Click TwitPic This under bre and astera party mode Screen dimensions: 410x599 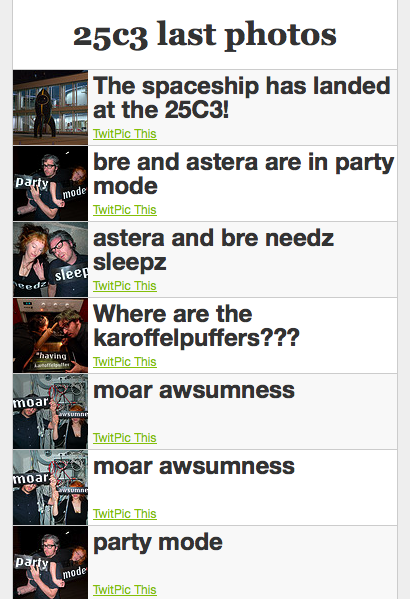point(125,210)
